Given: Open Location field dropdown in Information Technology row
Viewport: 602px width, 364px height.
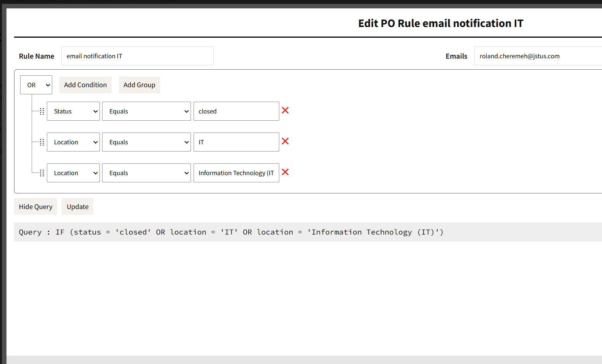Looking at the screenshot, I should [x=73, y=173].
